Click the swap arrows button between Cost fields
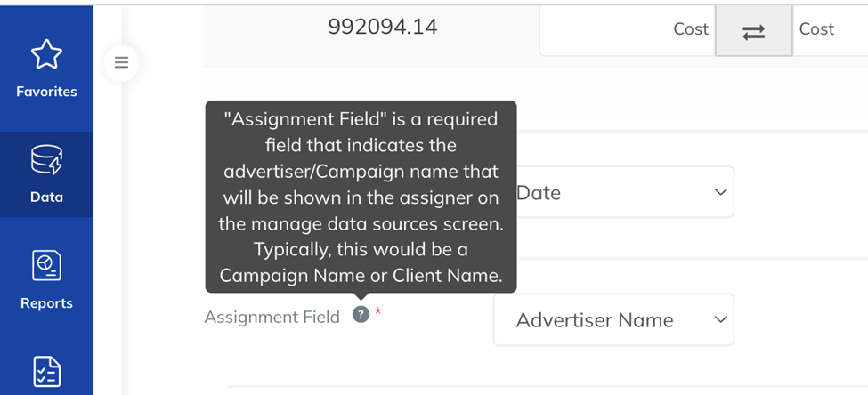The image size is (868, 395). 753,31
